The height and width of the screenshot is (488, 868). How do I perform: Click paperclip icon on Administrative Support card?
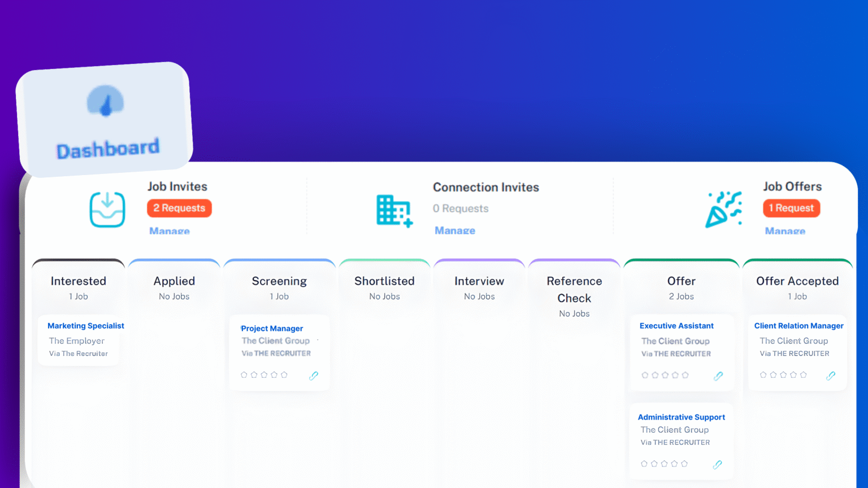click(717, 465)
